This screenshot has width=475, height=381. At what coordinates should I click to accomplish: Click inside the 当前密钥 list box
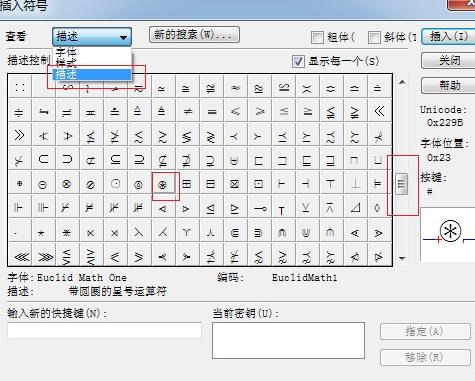(288, 340)
